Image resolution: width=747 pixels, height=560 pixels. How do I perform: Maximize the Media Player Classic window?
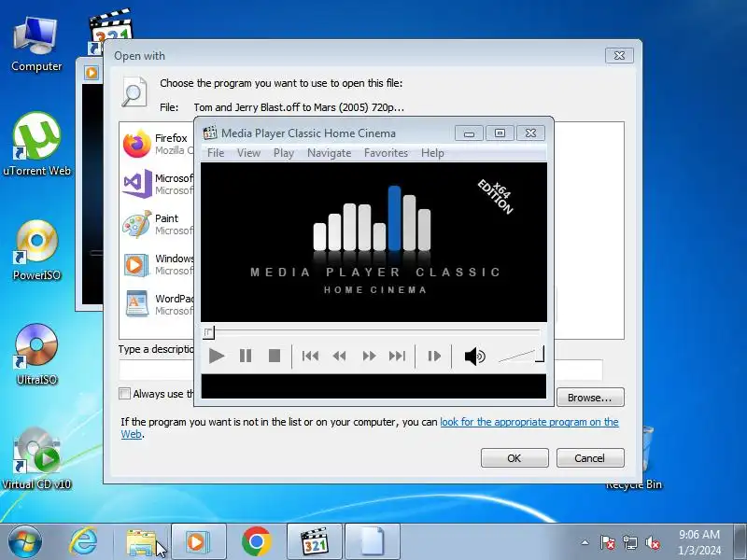[500, 133]
